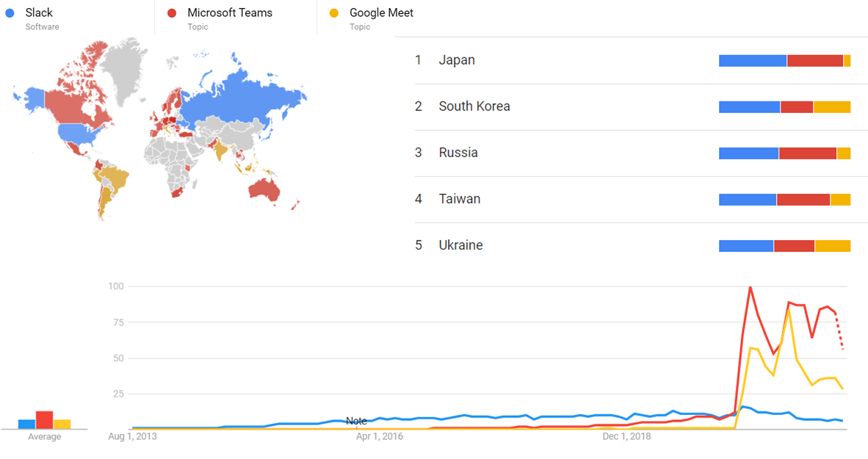Screen dimensions: 868x459
Task: Click the blue Slack legend dot
Action: [x=10, y=13]
